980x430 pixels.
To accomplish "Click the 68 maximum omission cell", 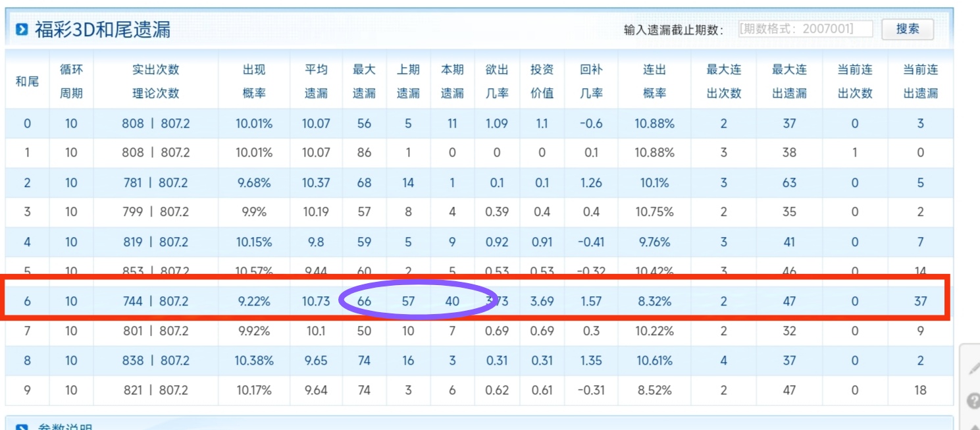I will (x=364, y=182).
